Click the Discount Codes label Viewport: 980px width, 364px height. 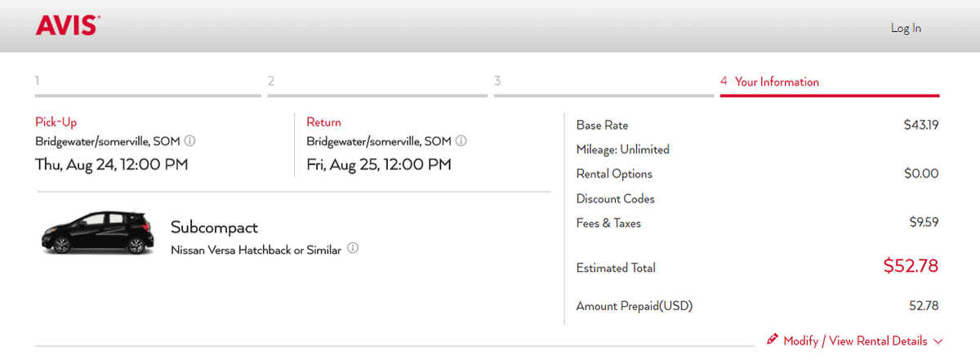click(616, 198)
